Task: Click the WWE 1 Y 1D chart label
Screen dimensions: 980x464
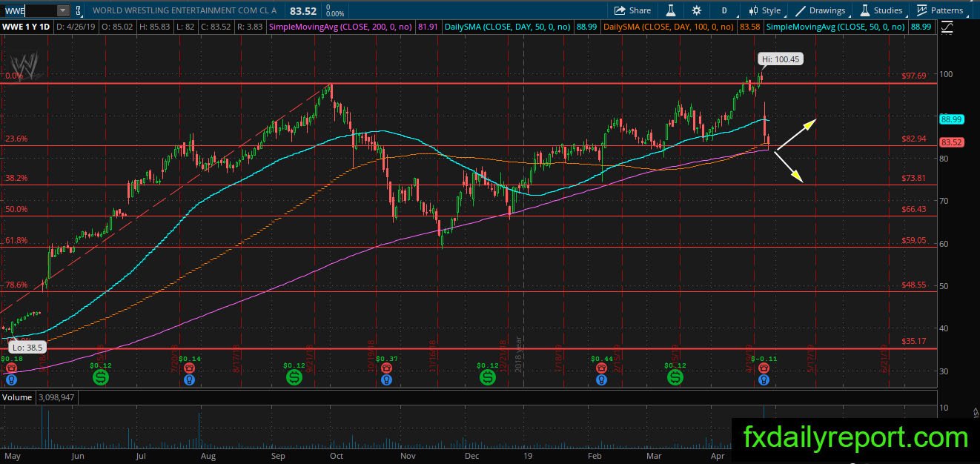Action: click(27, 27)
